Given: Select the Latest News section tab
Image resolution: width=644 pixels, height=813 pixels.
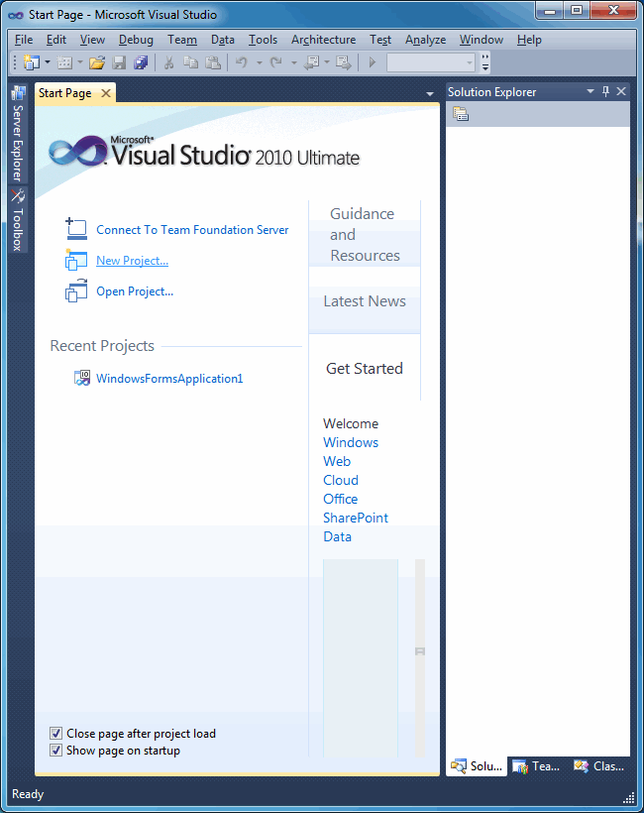Looking at the screenshot, I should click(365, 301).
